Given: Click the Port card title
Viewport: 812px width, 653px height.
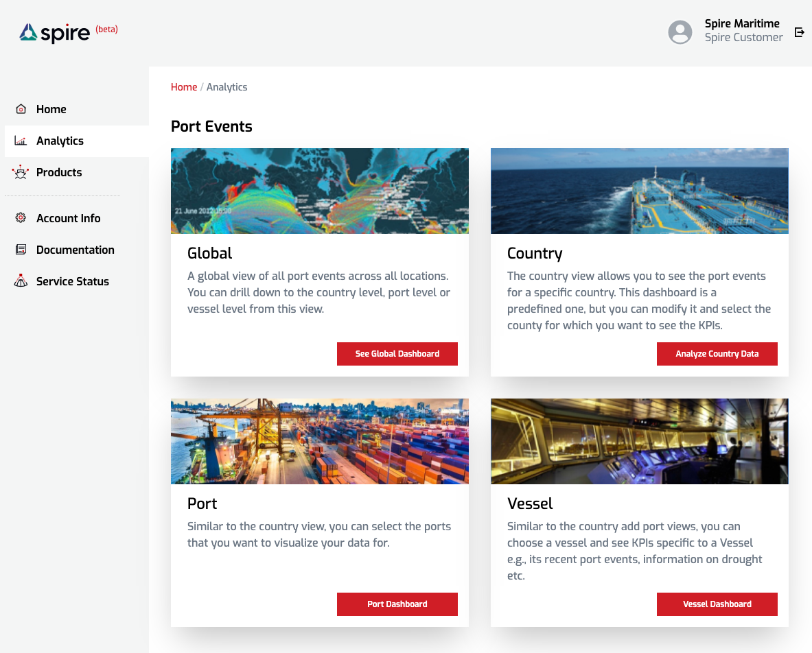Looking at the screenshot, I should (x=202, y=503).
